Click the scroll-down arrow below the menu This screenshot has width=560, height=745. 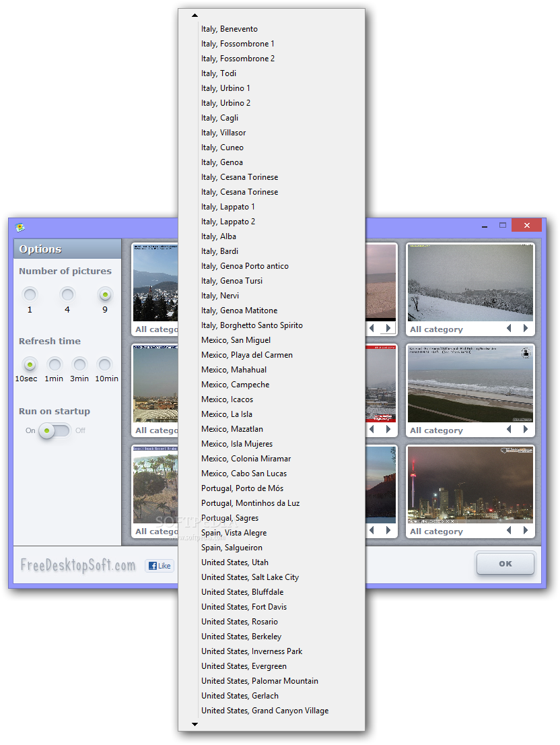pos(195,724)
